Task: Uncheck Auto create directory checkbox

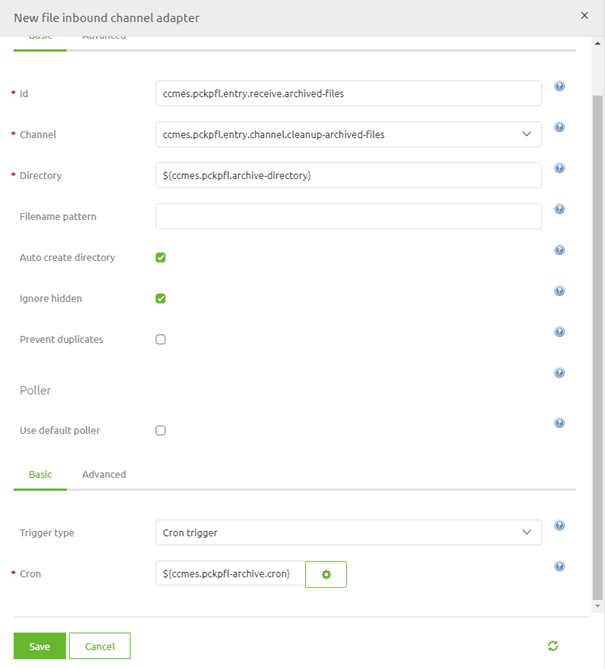Action: (160, 258)
